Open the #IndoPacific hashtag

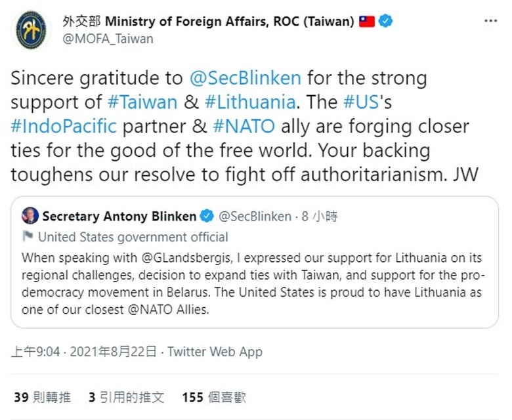(x=63, y=127)
